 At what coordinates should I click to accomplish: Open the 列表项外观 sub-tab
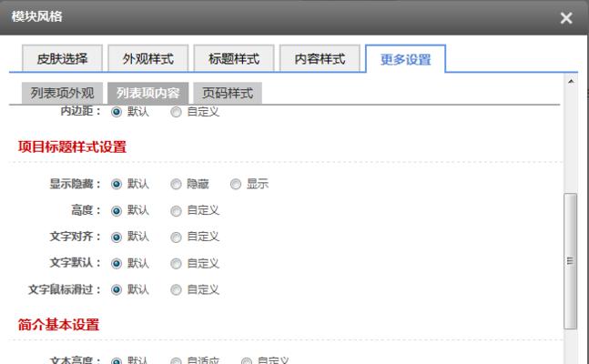click(62, 93)
